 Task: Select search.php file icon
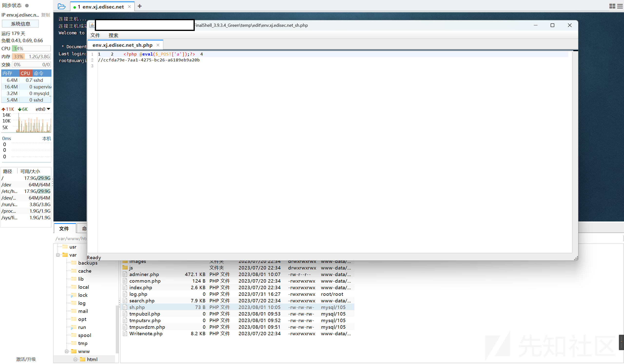coord(125,301)
